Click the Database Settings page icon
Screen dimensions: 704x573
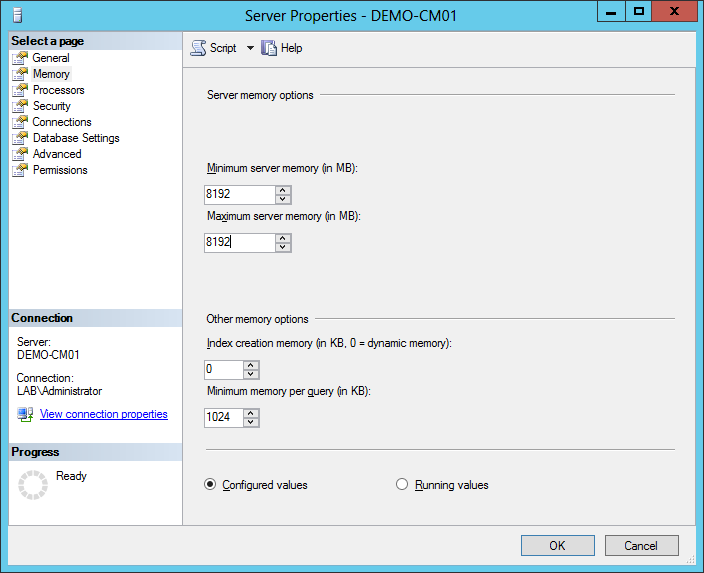pyautogui.click(x=20, y=138)
